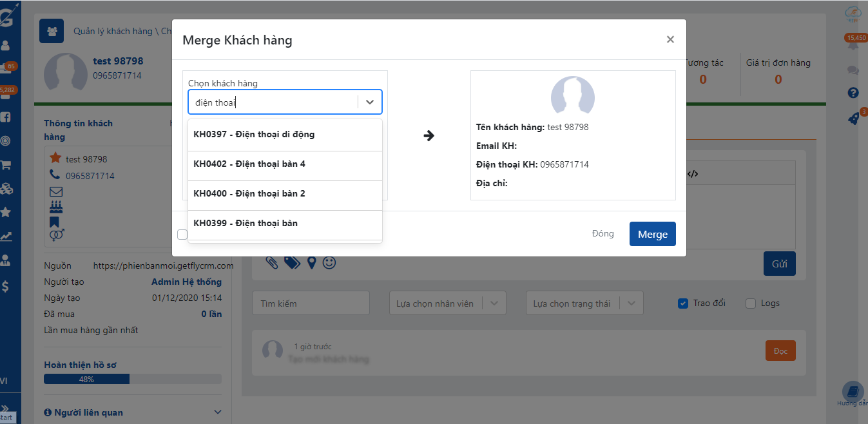
Task: Open the dollar sign finance icon
Action: coord(5,287)
